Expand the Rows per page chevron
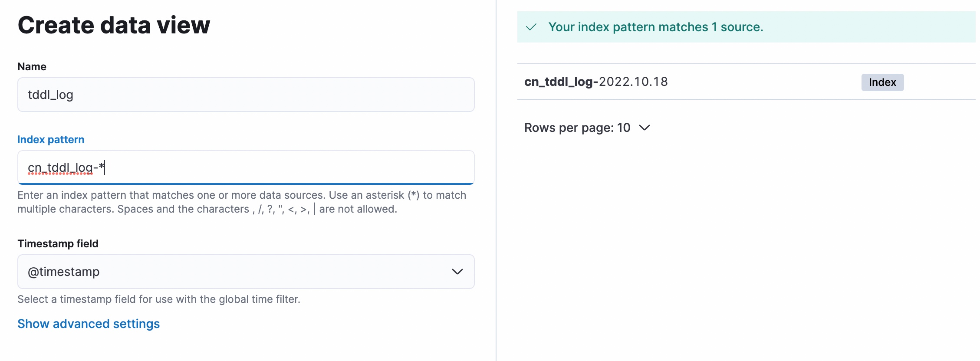980x361 pixels. [x=645, y=128]
